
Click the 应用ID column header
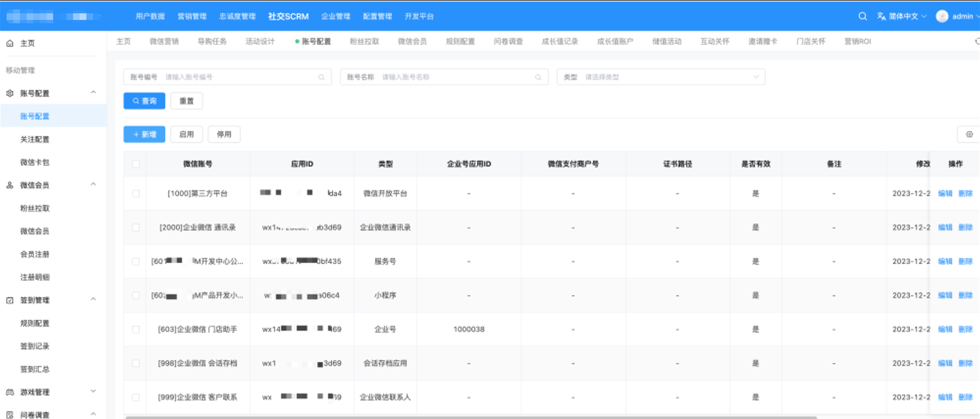coord(302,164)
